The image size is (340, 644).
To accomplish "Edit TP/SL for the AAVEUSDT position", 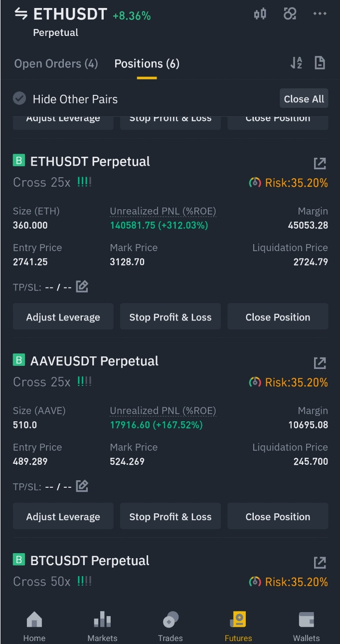I will [x=82, y=486].
